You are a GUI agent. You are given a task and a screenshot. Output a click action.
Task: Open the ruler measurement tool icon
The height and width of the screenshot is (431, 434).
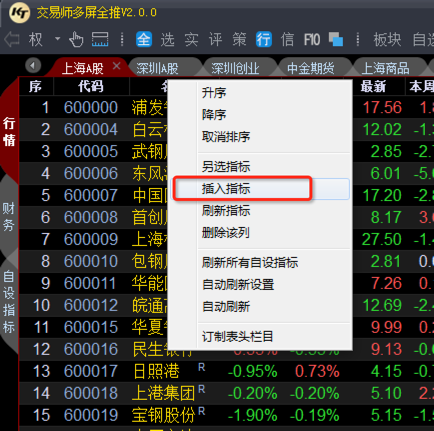pos(100,40)
